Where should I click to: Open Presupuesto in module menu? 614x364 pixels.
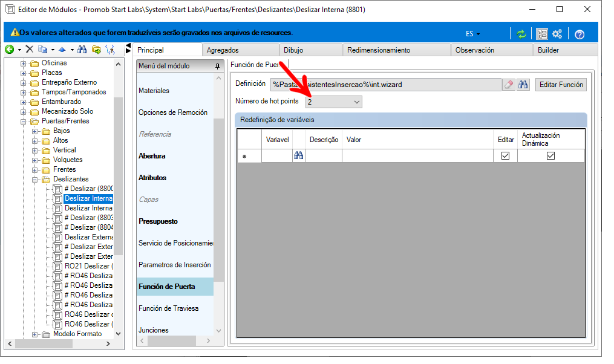(x=158, y=221)
